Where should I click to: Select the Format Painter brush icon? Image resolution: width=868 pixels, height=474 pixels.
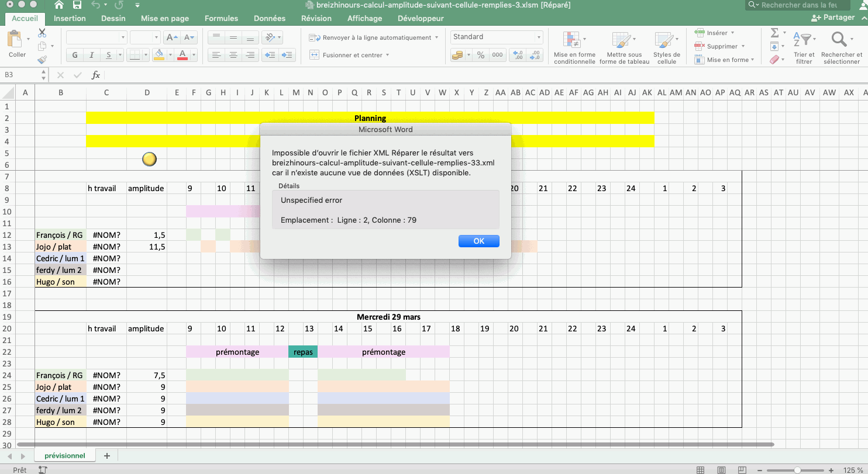(x=42, y=60)
